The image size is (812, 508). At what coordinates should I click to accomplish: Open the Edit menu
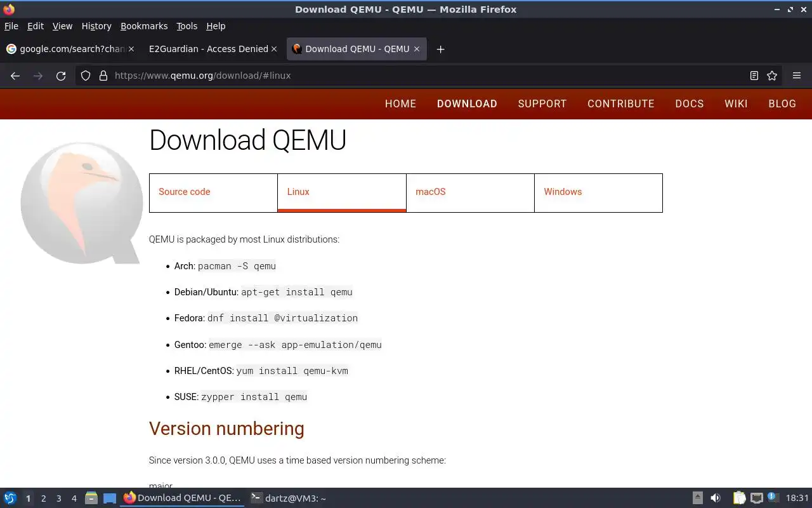click(x=36, y=26)
